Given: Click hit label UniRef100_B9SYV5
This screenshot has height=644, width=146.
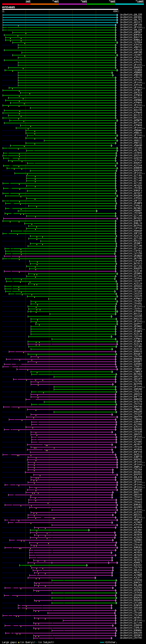Looking at the screenshot, I should coord(131,110).
